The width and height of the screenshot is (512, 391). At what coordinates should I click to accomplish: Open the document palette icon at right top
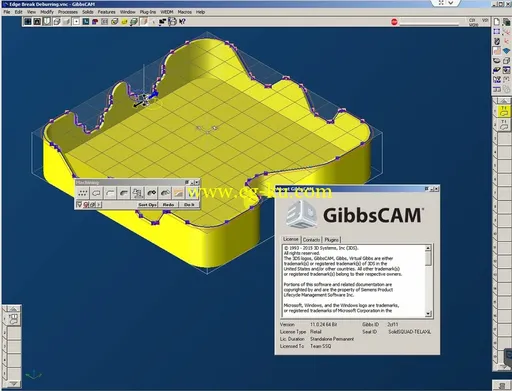click(x=497, y=22)
